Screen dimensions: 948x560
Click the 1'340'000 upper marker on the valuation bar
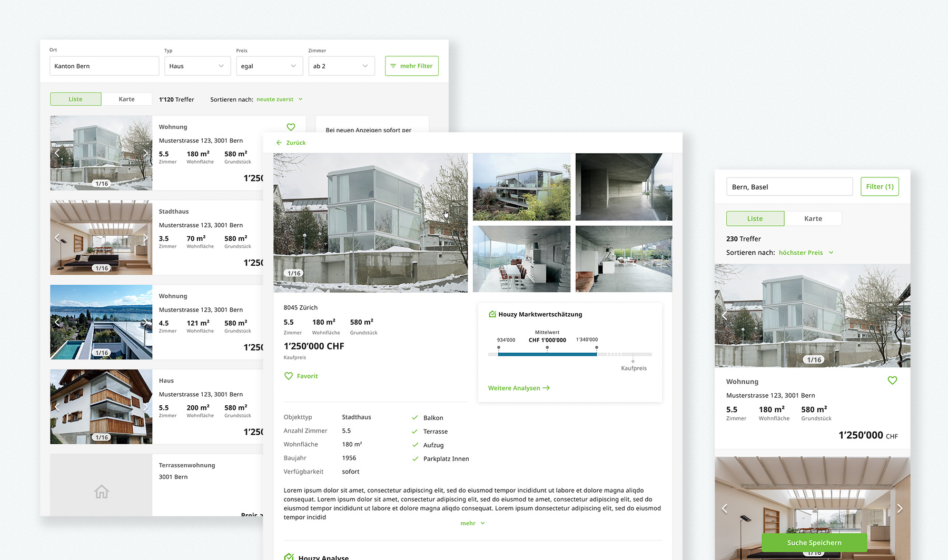coord(597,347)
